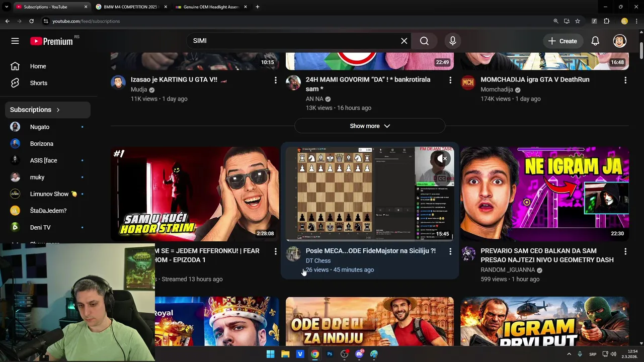Open the ODE ZA INDIJU thumbnail
The image size is (644, 362).
click(x=370, y=321)
